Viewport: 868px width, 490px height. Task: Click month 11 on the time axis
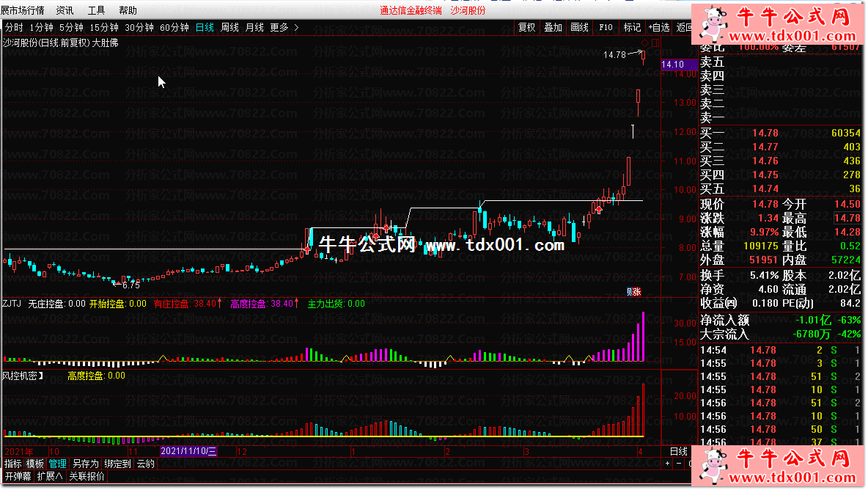coord(133,452)
